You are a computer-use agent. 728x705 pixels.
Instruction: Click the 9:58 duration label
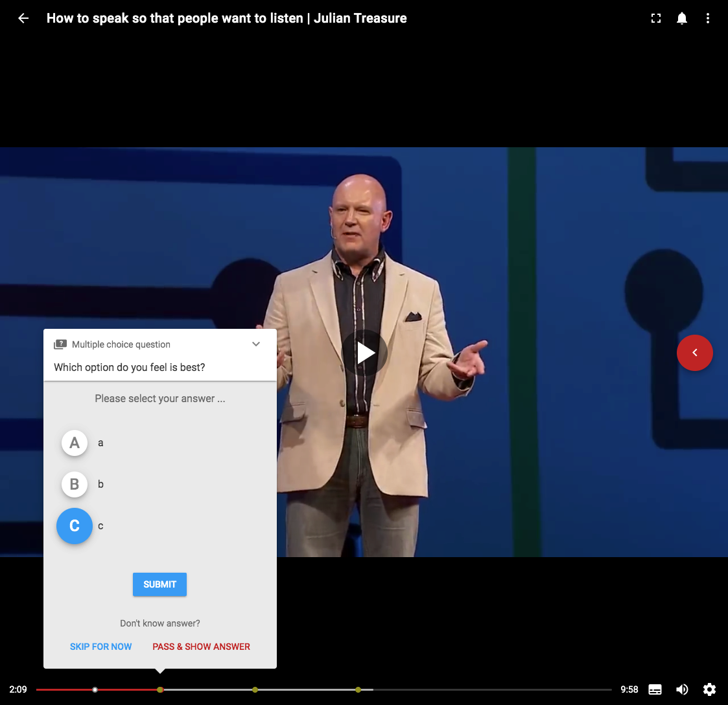(x=629, y=689)
